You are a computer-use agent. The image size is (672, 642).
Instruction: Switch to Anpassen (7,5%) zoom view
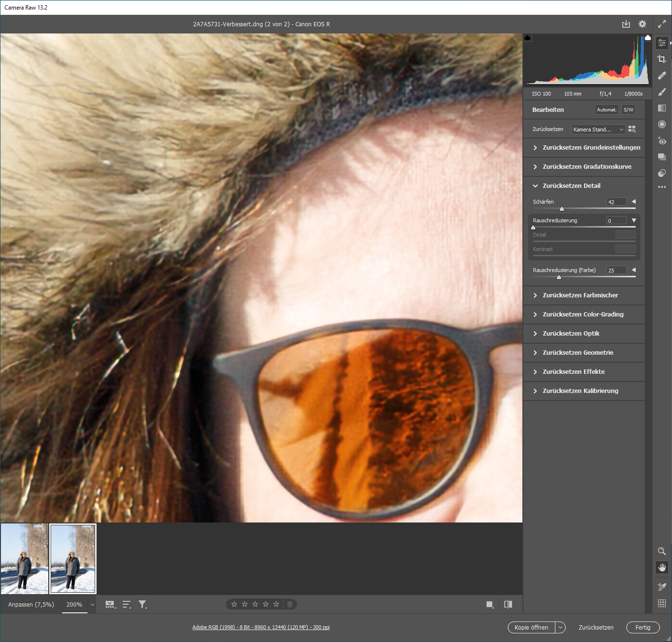click(x=31, y=604)
